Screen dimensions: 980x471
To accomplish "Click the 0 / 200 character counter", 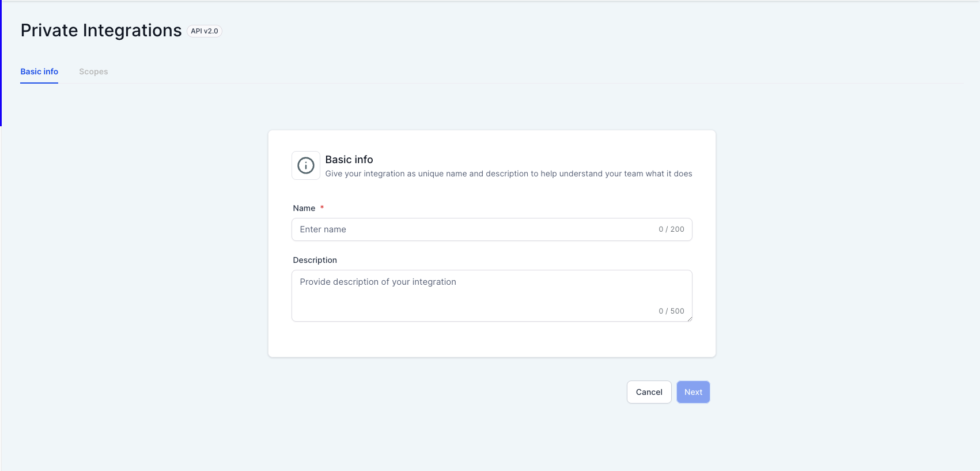I will point(671,229).
